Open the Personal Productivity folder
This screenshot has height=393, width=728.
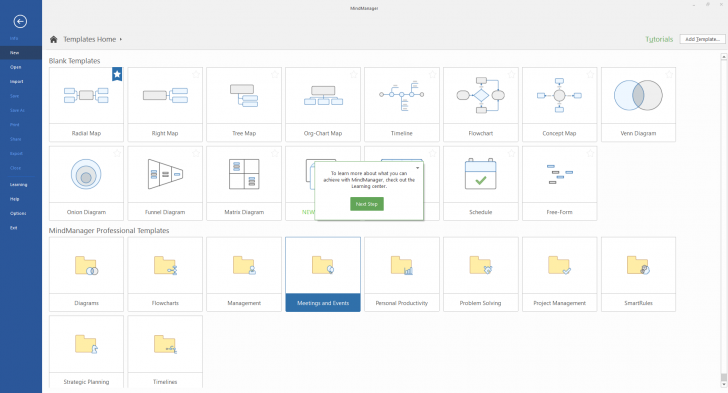click(x=402, y=274)
